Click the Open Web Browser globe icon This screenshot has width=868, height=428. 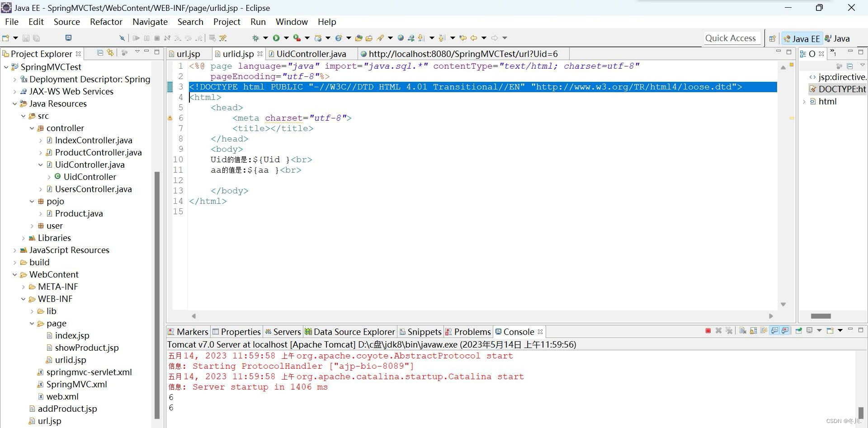point(401,38)
